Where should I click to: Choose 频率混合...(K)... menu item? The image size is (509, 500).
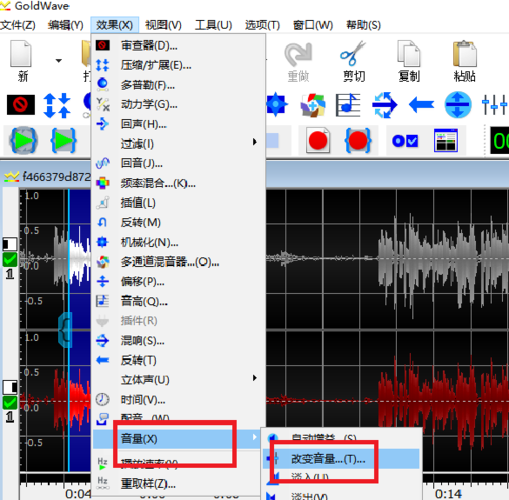pos(178,183)
